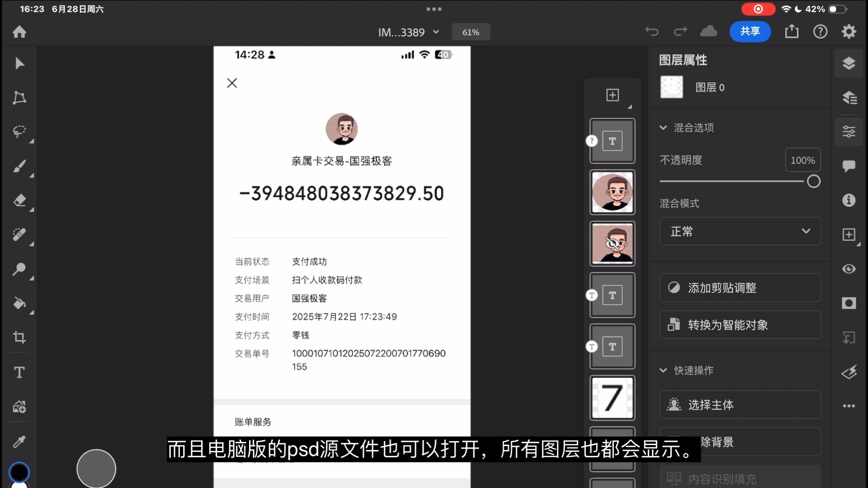
Task: Click 转换为智能对象 button
Action: click(740, 325)
